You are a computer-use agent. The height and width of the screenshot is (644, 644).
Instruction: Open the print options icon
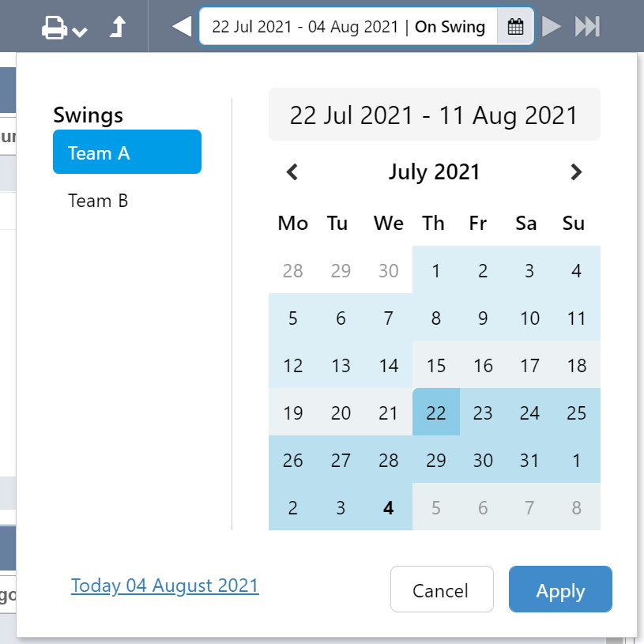point(55,28)
